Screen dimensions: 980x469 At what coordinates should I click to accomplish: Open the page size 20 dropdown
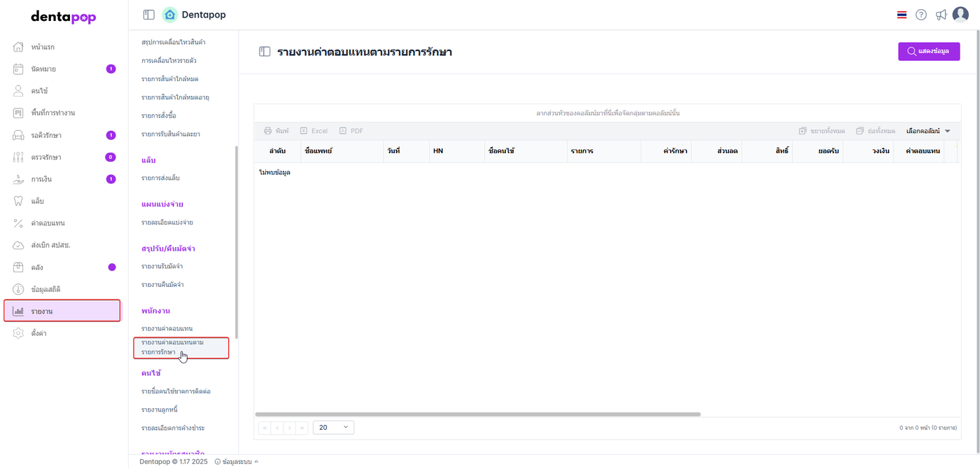point(334,427)
